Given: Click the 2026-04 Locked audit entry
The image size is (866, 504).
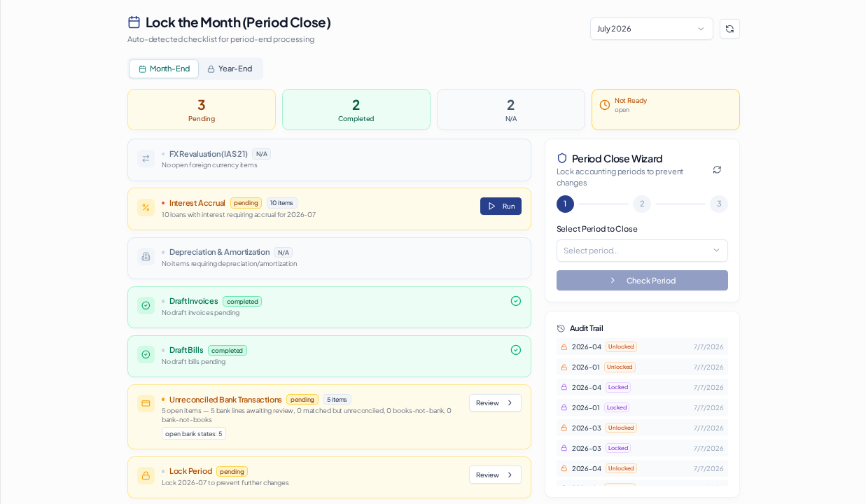Looking at the screenshot, I should pos(642,387).
